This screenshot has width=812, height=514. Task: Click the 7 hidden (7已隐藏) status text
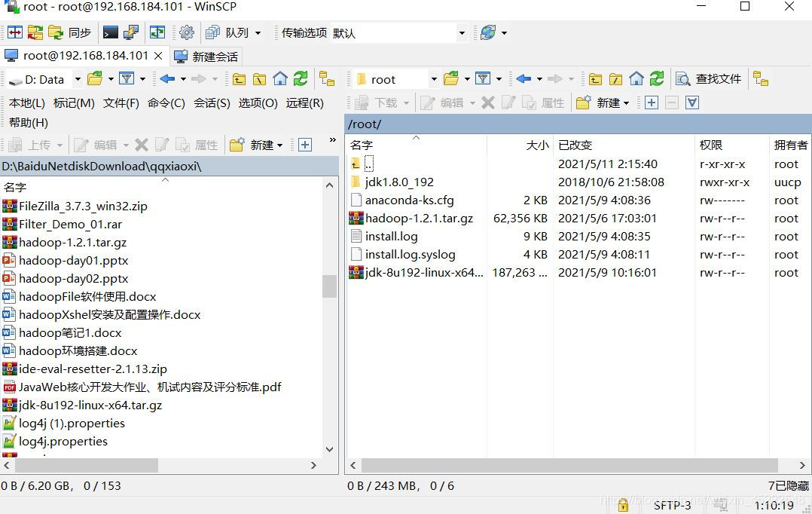coord(788,486)
